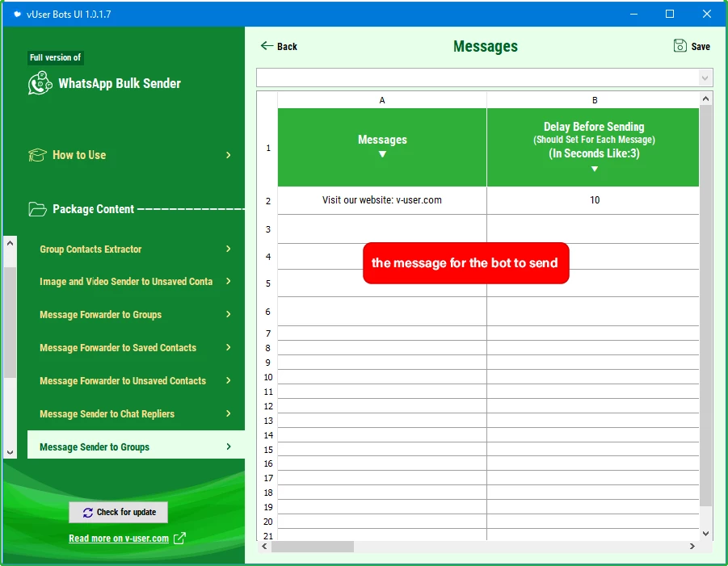
Task: Click column header B
Action: [593, 100]
